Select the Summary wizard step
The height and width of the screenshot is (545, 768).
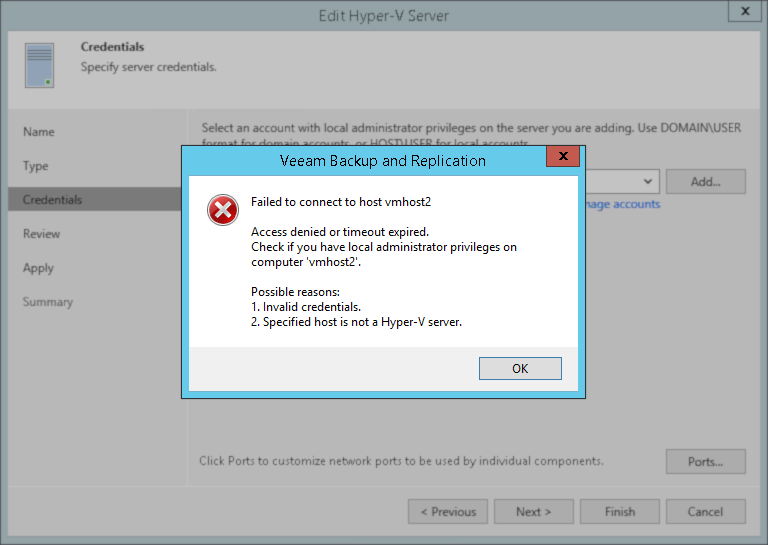coord(48,302)
